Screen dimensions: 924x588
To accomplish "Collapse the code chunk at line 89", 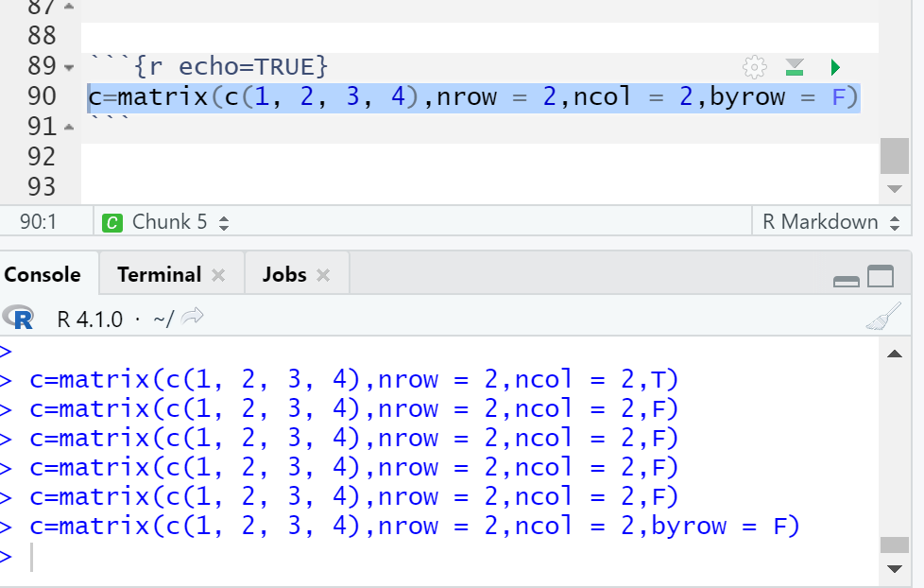I will pos(67,68).
